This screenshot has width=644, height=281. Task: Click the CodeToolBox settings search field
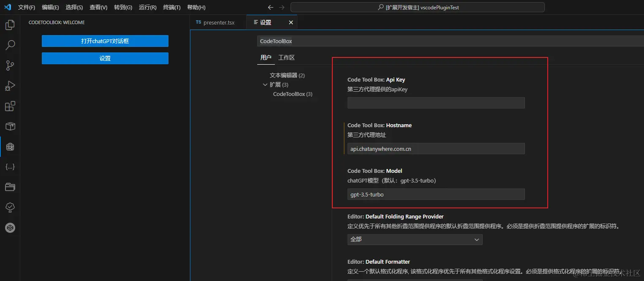click(x=450, y=41)
